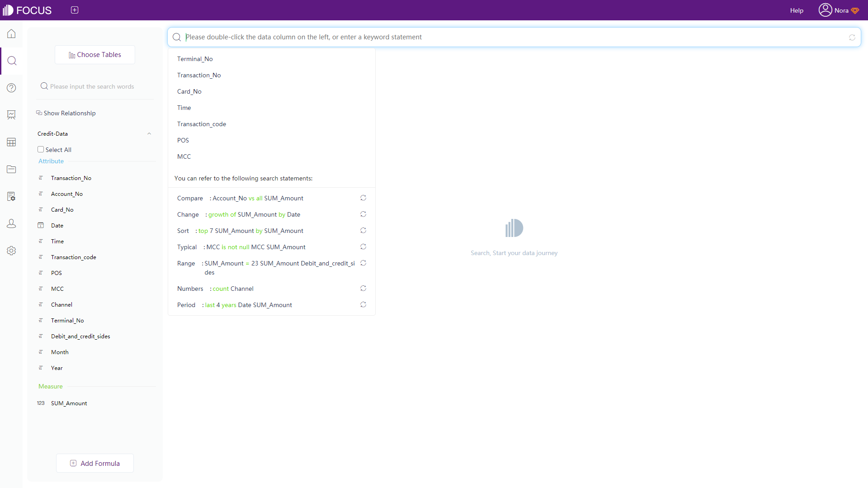The height and width of the screenshot is (488, 868).
Task: Use the top 7 SUM_Amount Sort statement
Action: [x=251, y=231]
